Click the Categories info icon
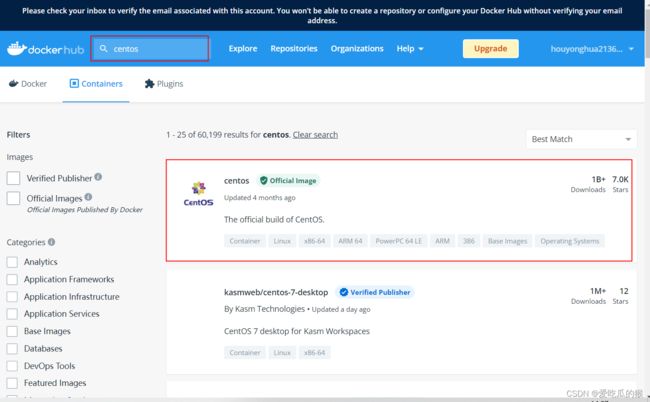Image resolution: width=650 pixels, height=402 pixels. tap(51, 242)
